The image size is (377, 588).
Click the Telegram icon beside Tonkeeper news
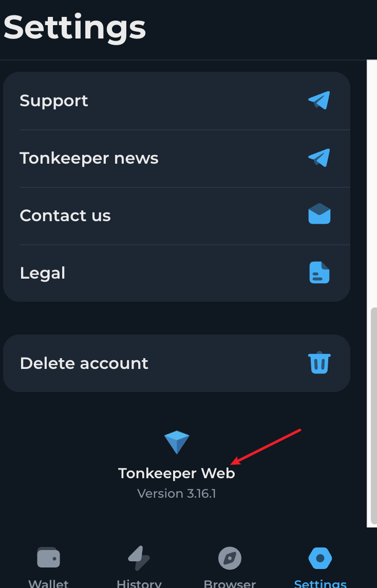pos(319,158)
